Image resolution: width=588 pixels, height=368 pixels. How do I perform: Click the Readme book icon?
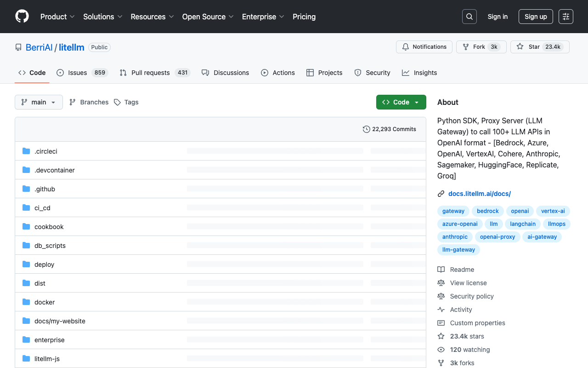pyautogui.click(x=441, y=270)
